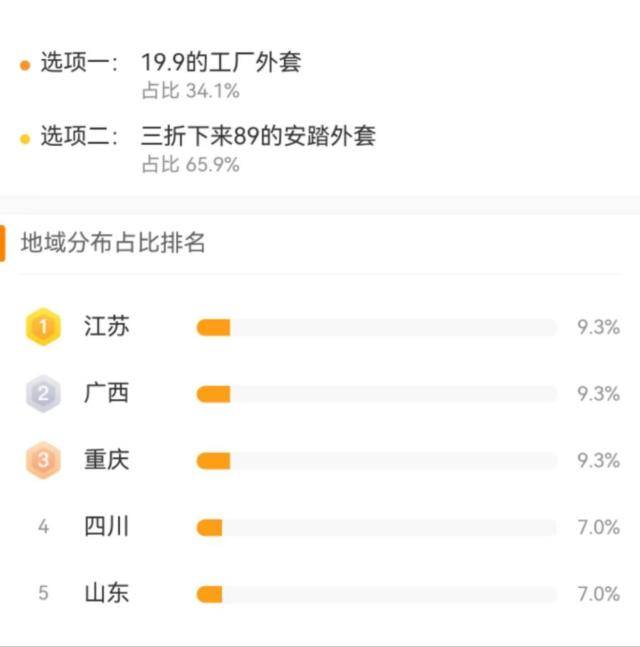Click the 占比 65.9% label
Screen dimensions: 640x647
[x=191, y=165]
